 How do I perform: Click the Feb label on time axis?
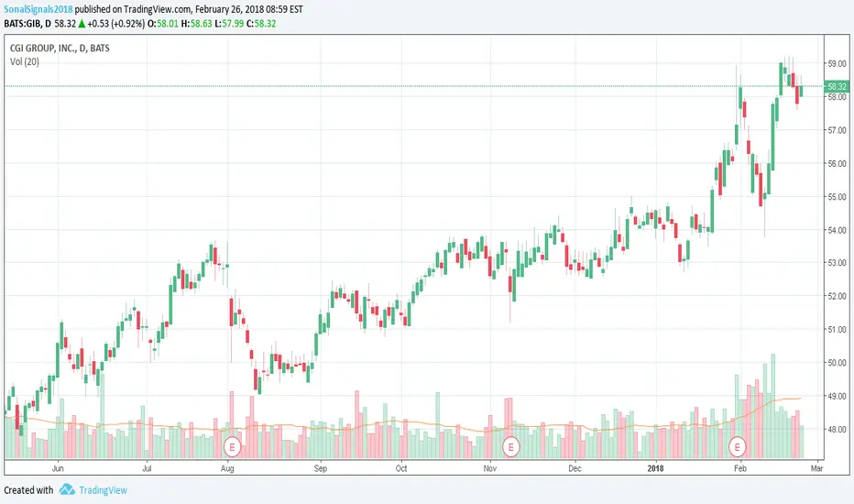tap(739, 468)
